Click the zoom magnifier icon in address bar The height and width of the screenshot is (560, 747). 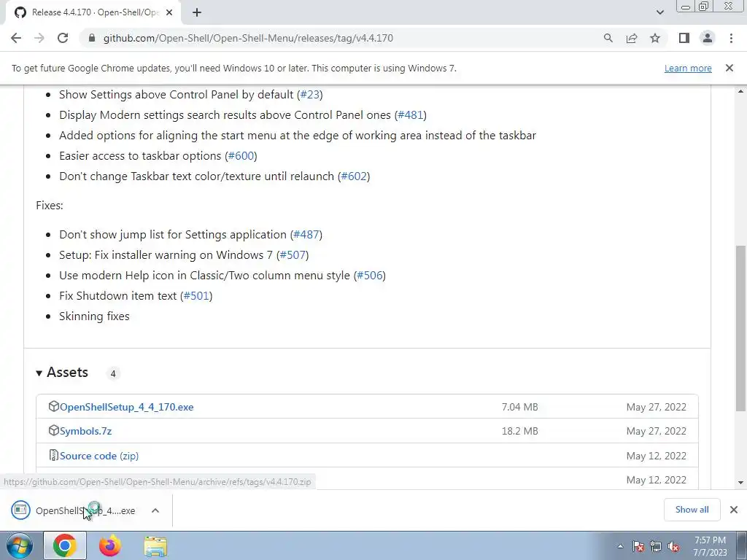(x=608, y=38)
